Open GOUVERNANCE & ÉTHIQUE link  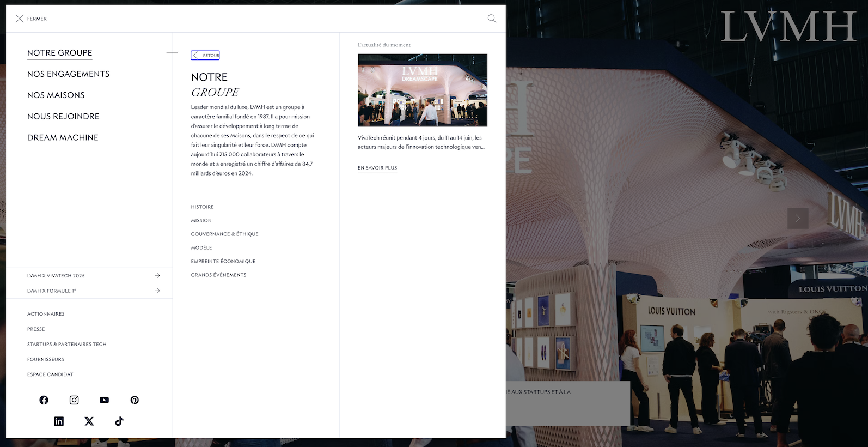(224, 234)
